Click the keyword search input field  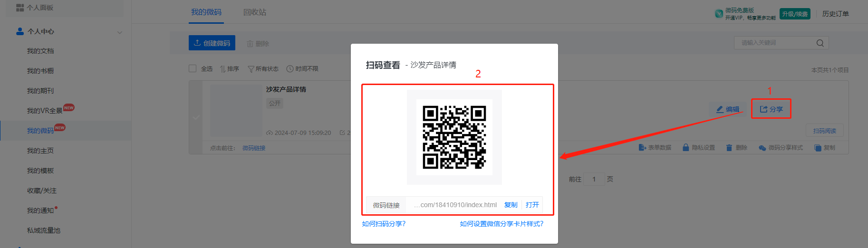point(775,43)
